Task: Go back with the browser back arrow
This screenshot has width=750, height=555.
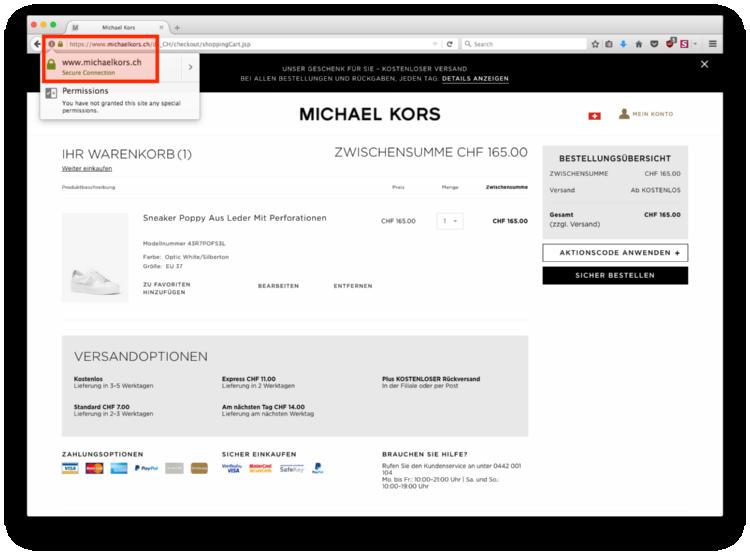Action: click(x=37, y=44)
